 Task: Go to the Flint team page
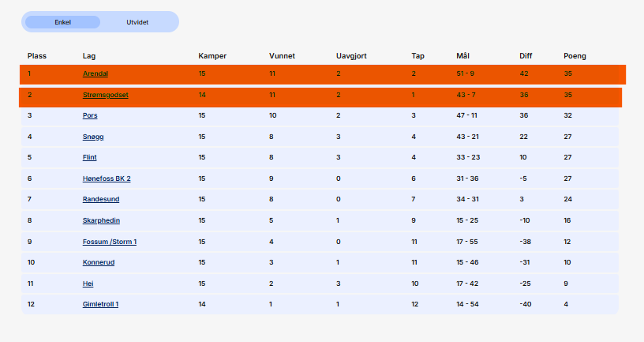(89, 157)
